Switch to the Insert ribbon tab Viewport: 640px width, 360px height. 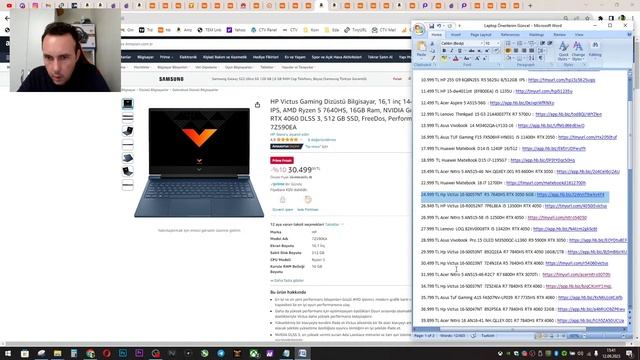[x=456, y=35]
